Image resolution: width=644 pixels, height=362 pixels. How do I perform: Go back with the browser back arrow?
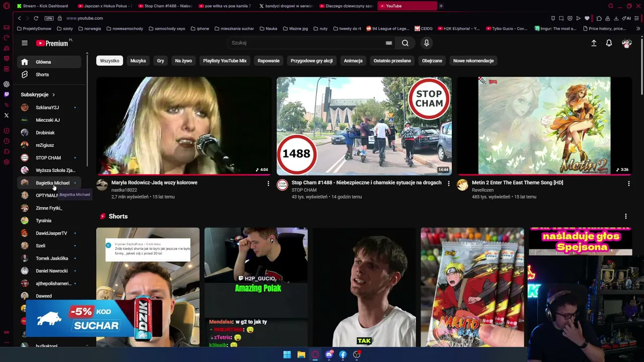19,18
